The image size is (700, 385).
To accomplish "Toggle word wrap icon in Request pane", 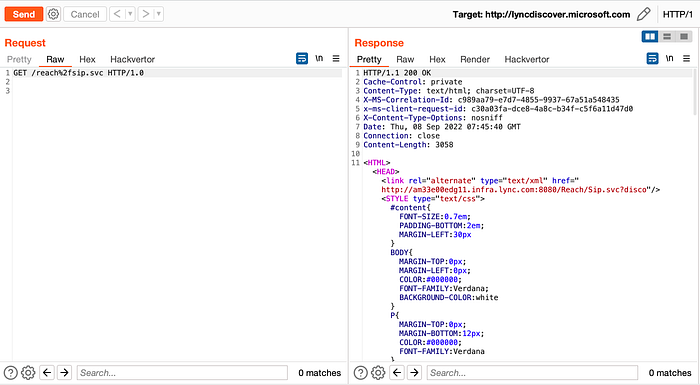I will pyautogui.click(x=302, y=59).
